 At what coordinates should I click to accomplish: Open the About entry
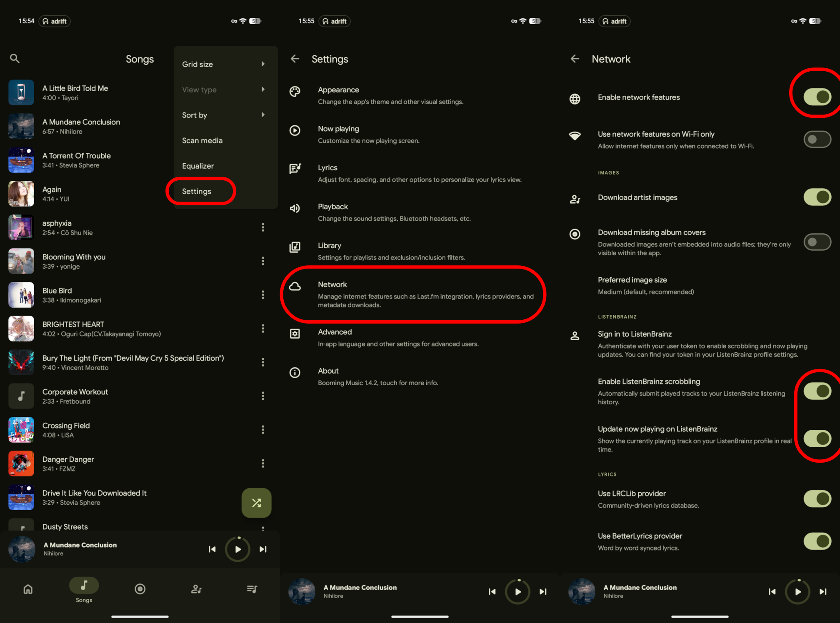click(420, 376)
